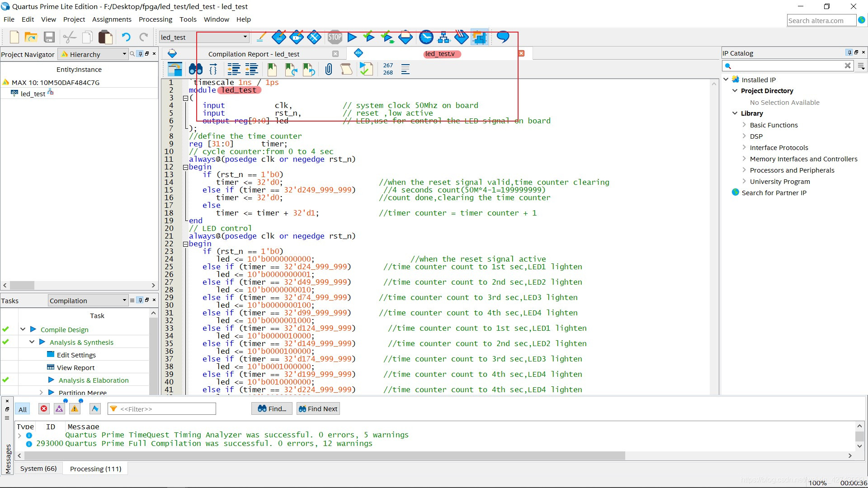Toggle the error messages filter

pos(44,409)
